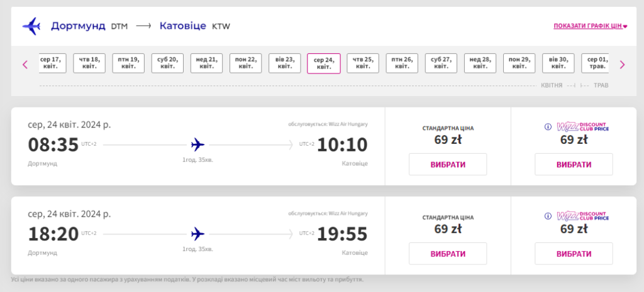Click plane icon on the 08:35 flight

[x=197, y=145]
